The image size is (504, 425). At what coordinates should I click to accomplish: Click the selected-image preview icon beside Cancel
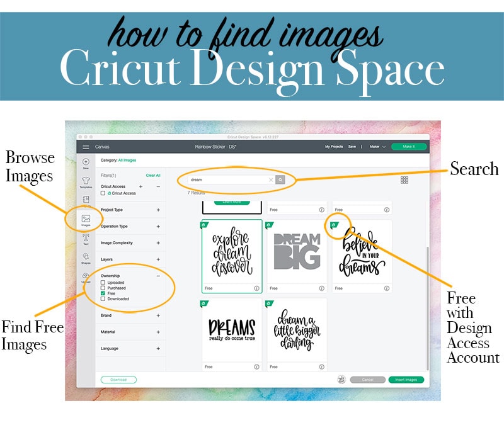(x=341, y=380)
